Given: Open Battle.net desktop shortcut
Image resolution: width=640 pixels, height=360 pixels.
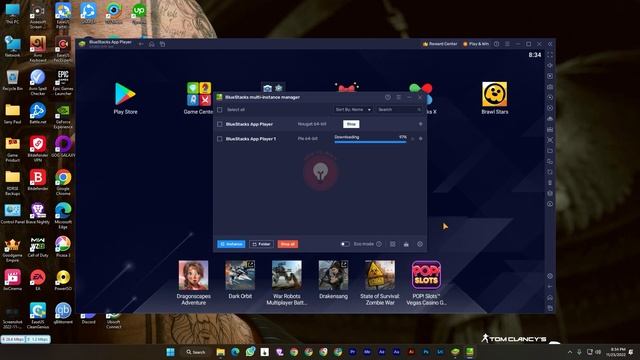Looking at the screenshot, I should click(38, 114).
